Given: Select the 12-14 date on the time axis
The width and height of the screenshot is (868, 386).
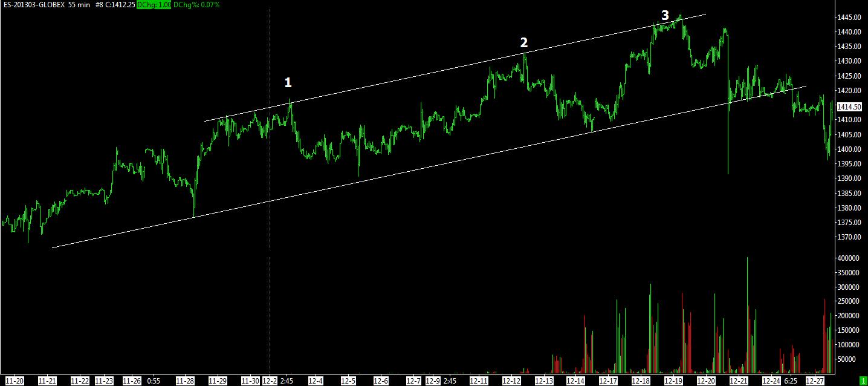Looking at the screenshot, I should point(575,381).
